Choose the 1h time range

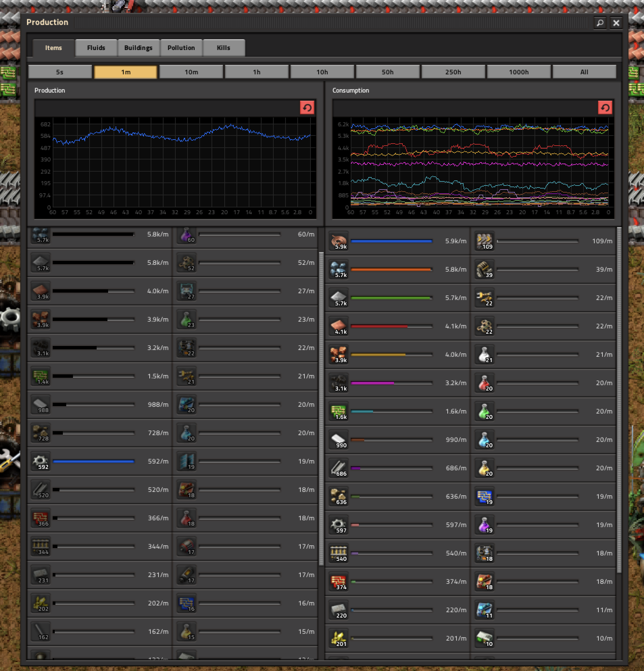(x=257, y=72)
